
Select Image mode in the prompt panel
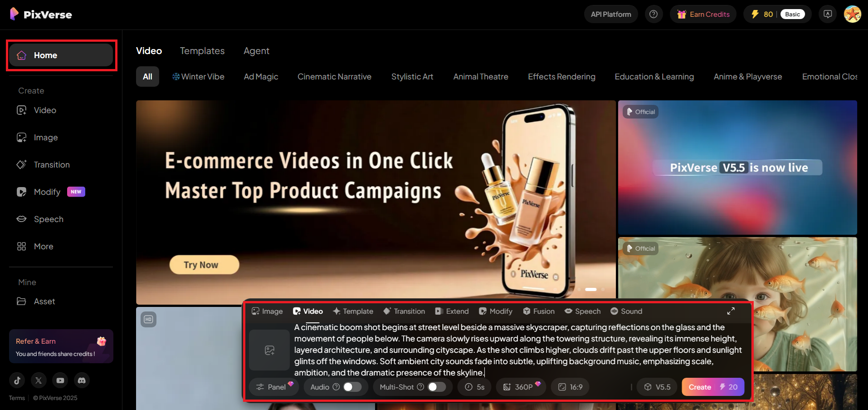coord(267,311)
